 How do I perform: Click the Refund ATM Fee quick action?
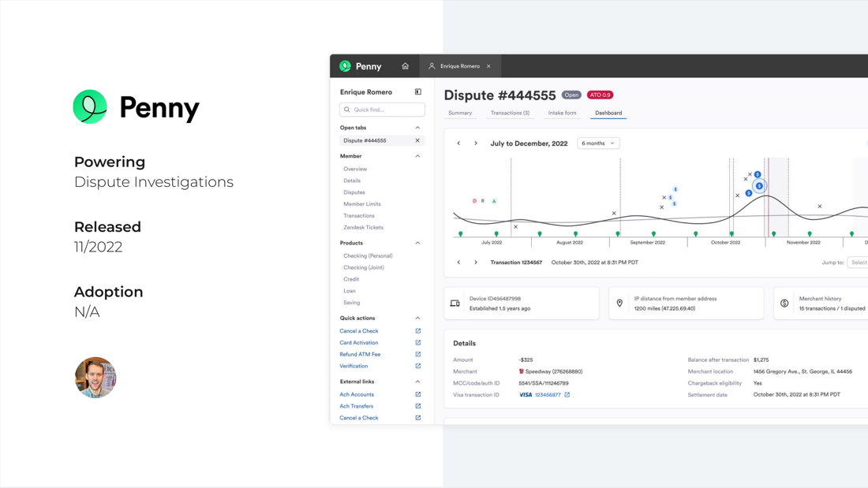361,354
